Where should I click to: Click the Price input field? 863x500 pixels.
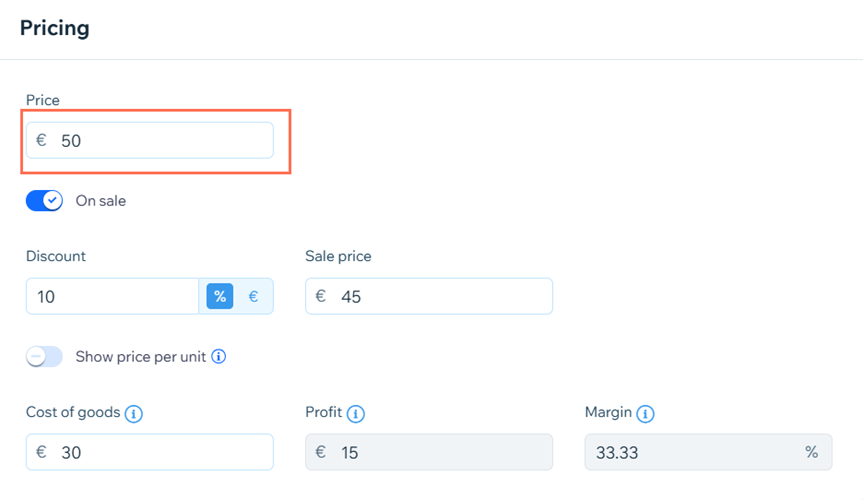(x=160, y=141)
